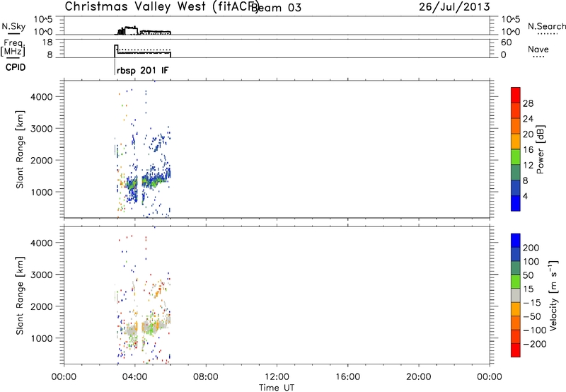Click the 60 tick on Nave axis
This screenshot has height=392, width=566.
tap(506, 42)
